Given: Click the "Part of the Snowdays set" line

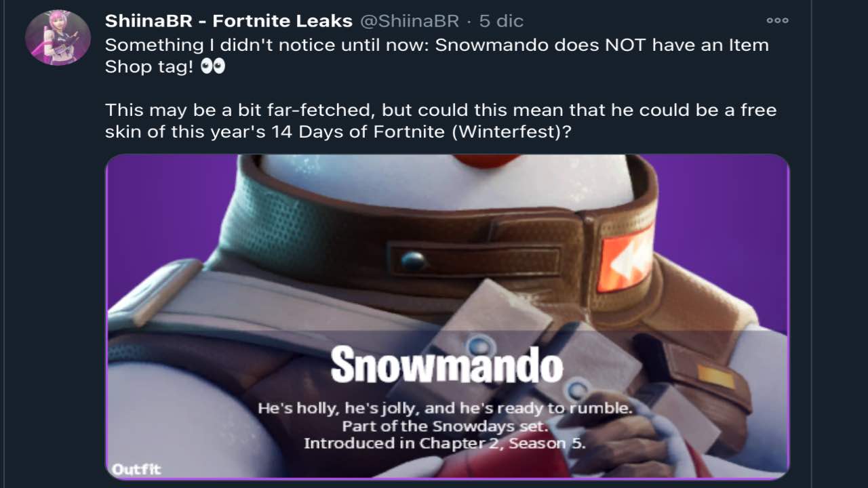Looking at the screenshot, I should coord(445,426).
